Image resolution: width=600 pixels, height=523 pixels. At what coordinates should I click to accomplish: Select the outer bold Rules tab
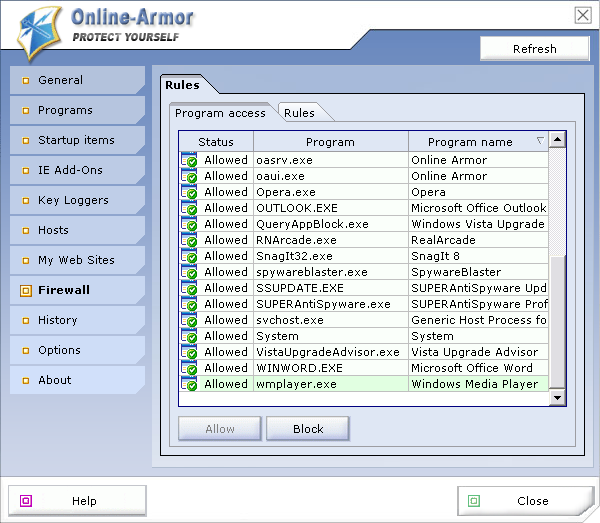(x=183, y=85)
